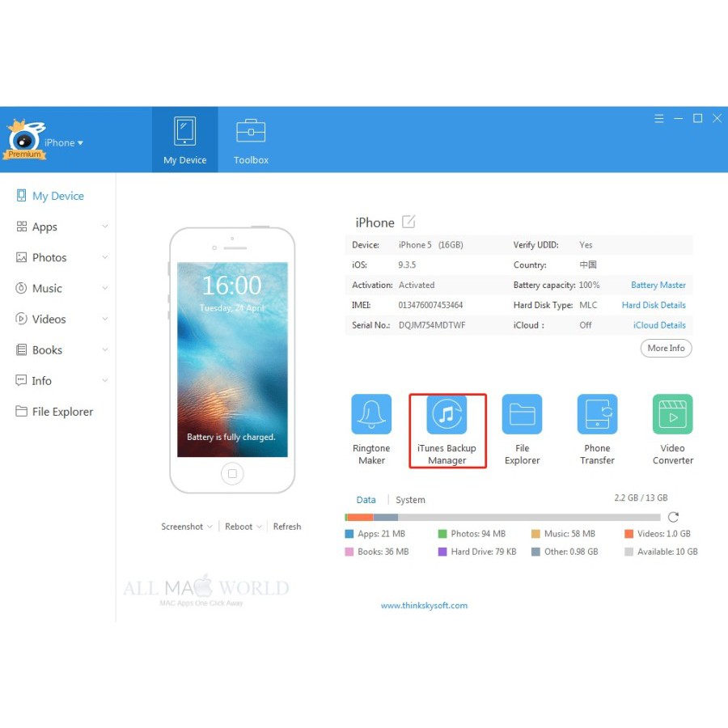Select the Data storage tab
The height and width of the screenshot is (728, 728).
point(366,500)
